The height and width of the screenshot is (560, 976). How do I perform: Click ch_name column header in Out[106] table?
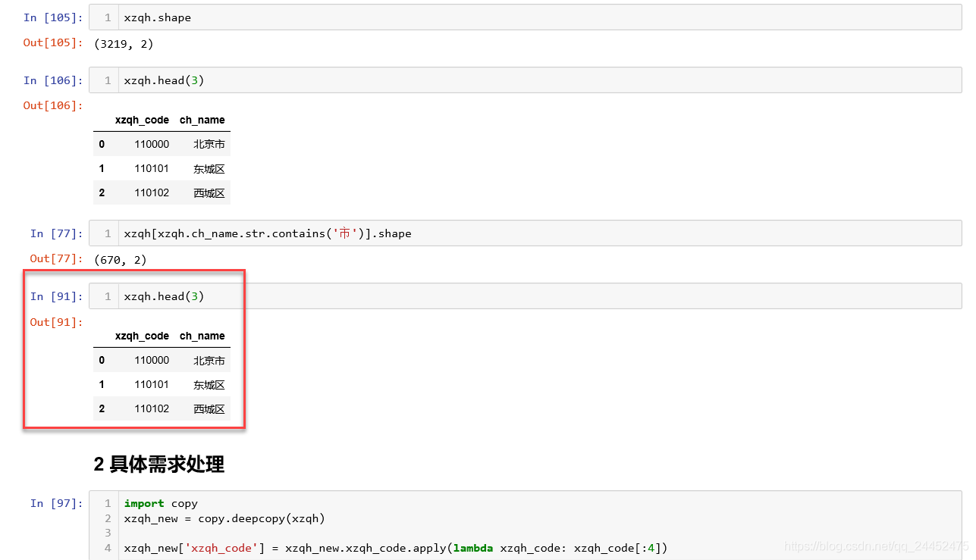pyautogui.click(x=202, y=120)
